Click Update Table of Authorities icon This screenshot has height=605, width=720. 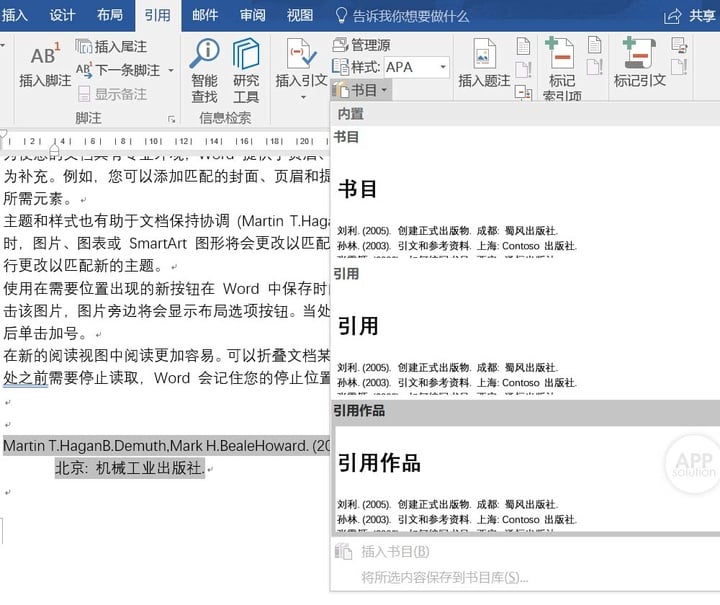pos(679,67)
